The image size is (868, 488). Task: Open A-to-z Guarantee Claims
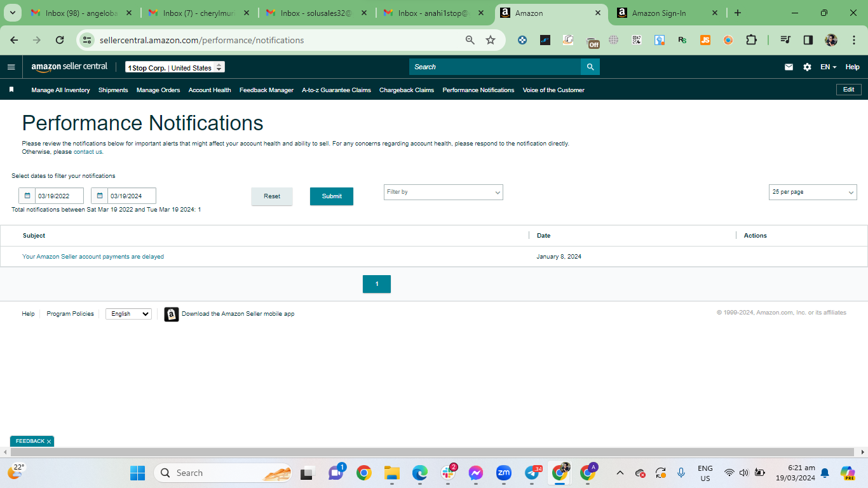click(336, 90)
